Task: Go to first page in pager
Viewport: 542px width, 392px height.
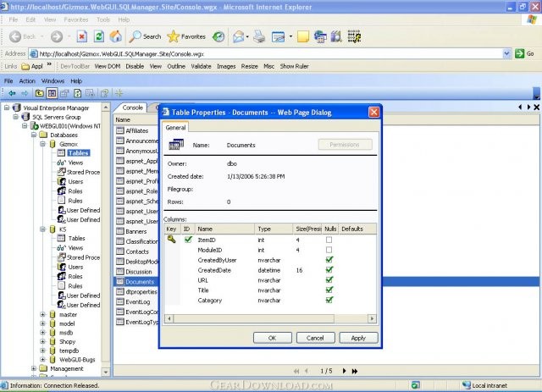Action: pos(296,371)
